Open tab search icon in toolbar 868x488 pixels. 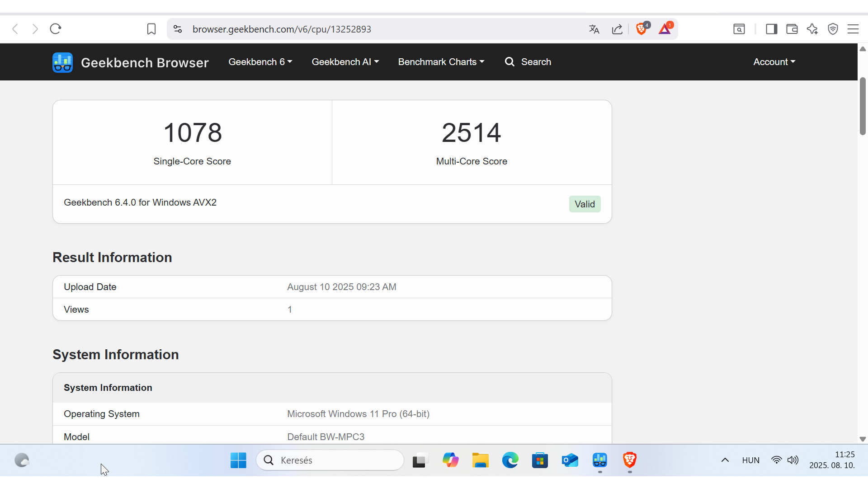[x=739, y=29]
